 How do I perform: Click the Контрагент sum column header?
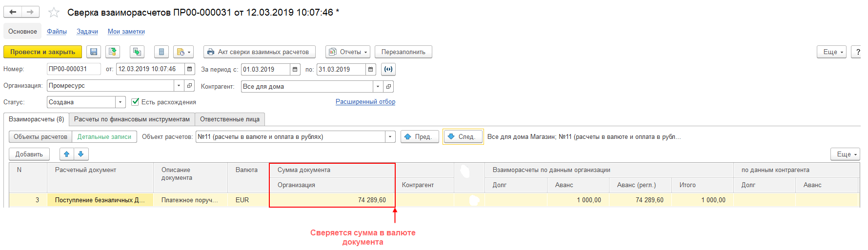coord(424,185)
